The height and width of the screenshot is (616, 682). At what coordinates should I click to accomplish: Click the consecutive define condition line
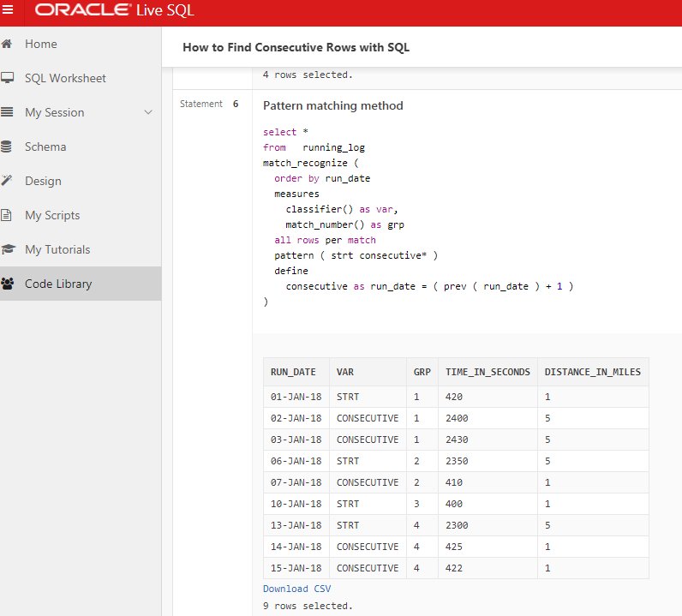pos(429,286)
